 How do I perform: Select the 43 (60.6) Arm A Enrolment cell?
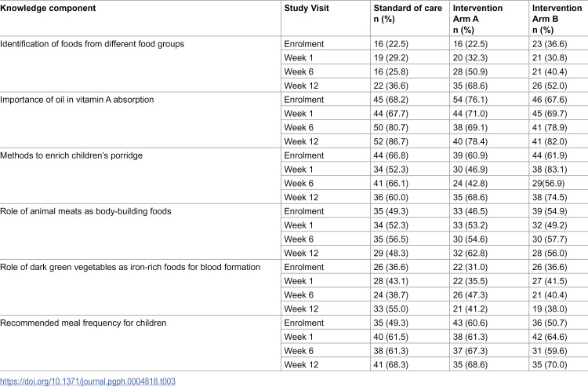[x=470, y=323]
